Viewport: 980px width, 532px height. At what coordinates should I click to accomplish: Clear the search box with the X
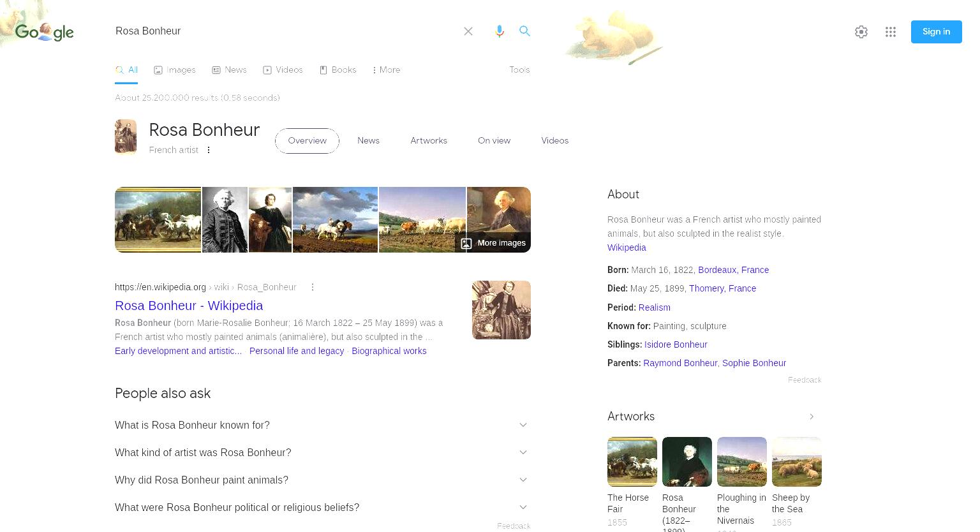click(x=468, y=31)
